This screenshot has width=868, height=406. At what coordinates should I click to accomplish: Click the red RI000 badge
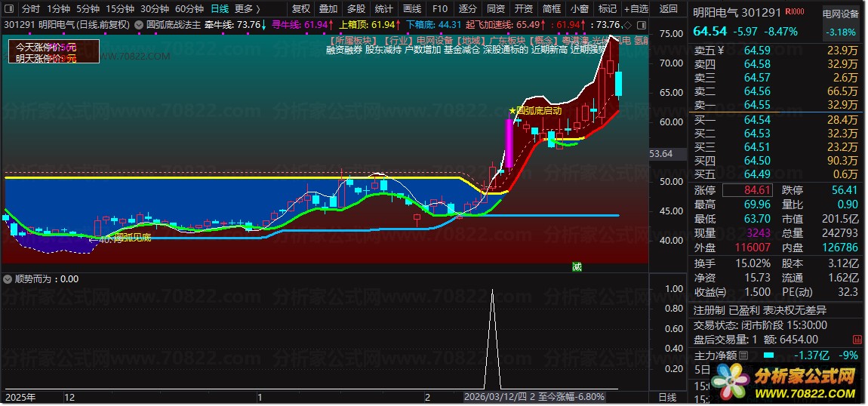[x=794, y=11]
